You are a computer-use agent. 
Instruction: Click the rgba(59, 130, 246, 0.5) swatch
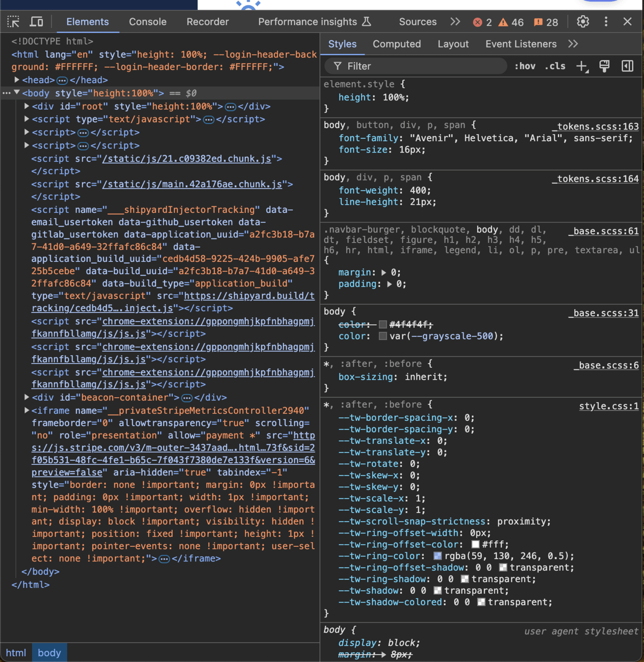438,556
